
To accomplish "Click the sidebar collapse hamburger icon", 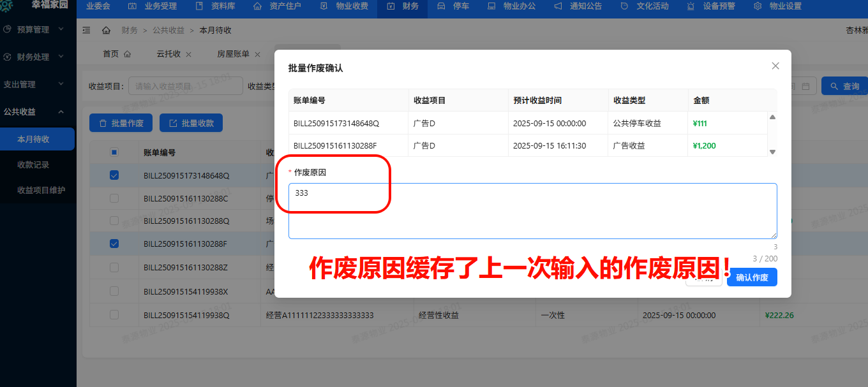I will (x=87, y=29).
